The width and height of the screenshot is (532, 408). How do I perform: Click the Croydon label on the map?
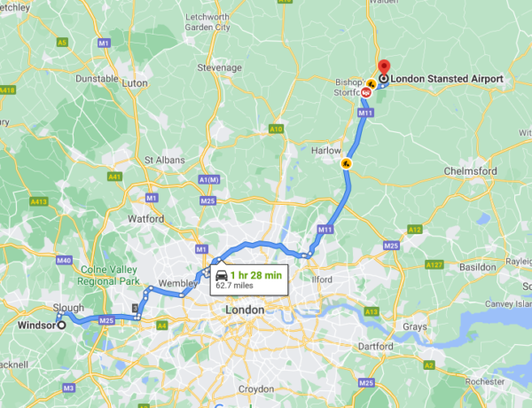(256, 389)
